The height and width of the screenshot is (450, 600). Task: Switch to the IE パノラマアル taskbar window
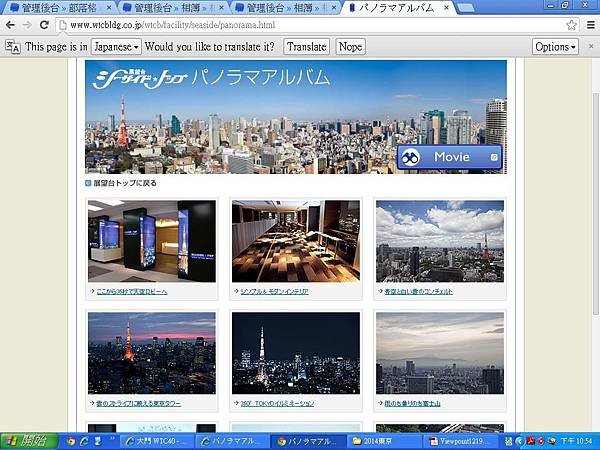click(233, 441)
